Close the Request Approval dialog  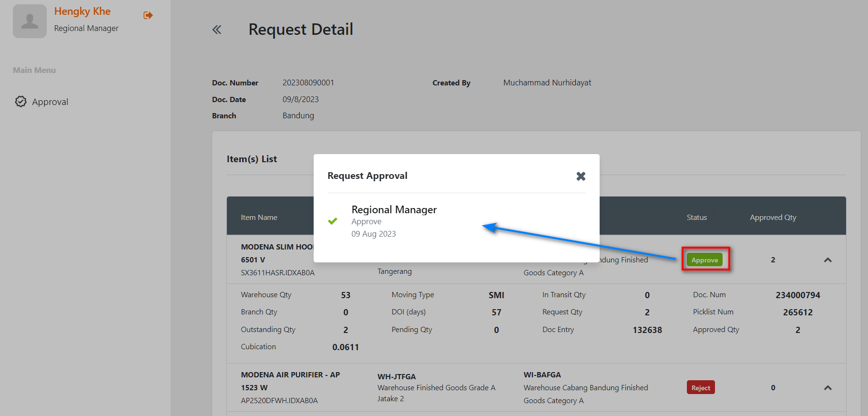pyautogui.click(x=581, y=176)
